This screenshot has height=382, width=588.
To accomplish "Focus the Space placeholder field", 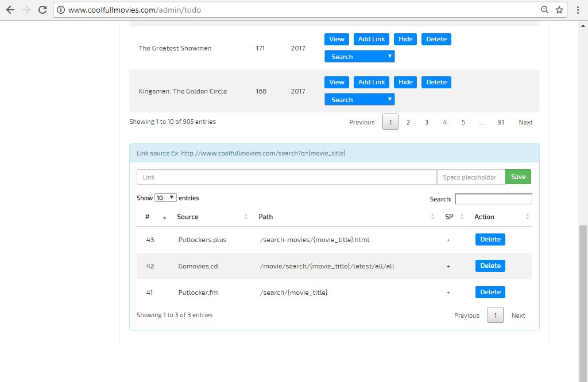I will tap(470, 177).
